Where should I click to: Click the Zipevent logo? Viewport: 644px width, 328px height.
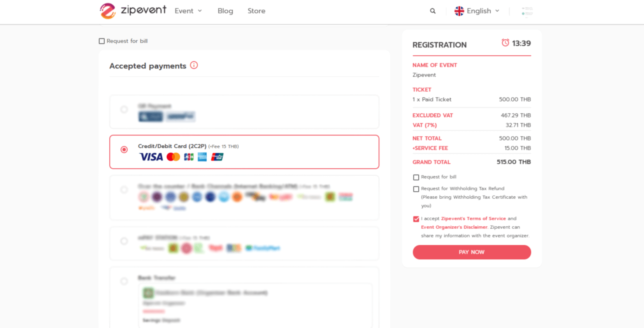click(133, 11)
